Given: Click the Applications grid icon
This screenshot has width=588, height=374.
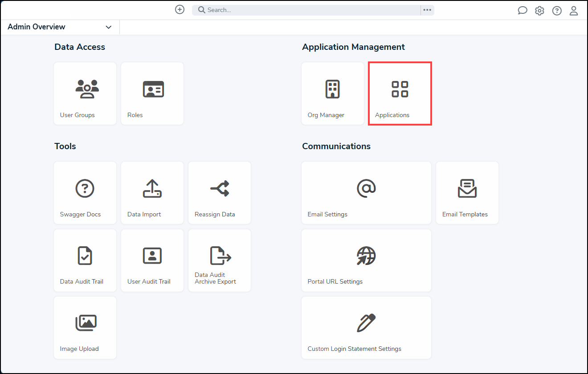Looking at the screenshot, I should click(x=400, y=89).
